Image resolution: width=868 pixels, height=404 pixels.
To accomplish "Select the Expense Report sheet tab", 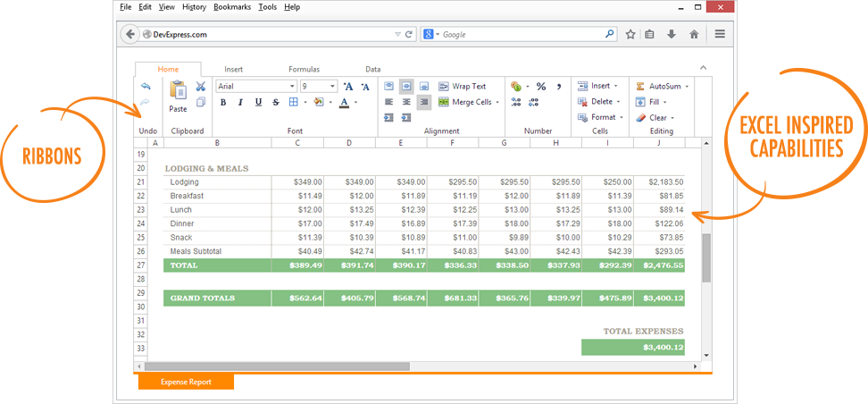I will tap(186, 382).
